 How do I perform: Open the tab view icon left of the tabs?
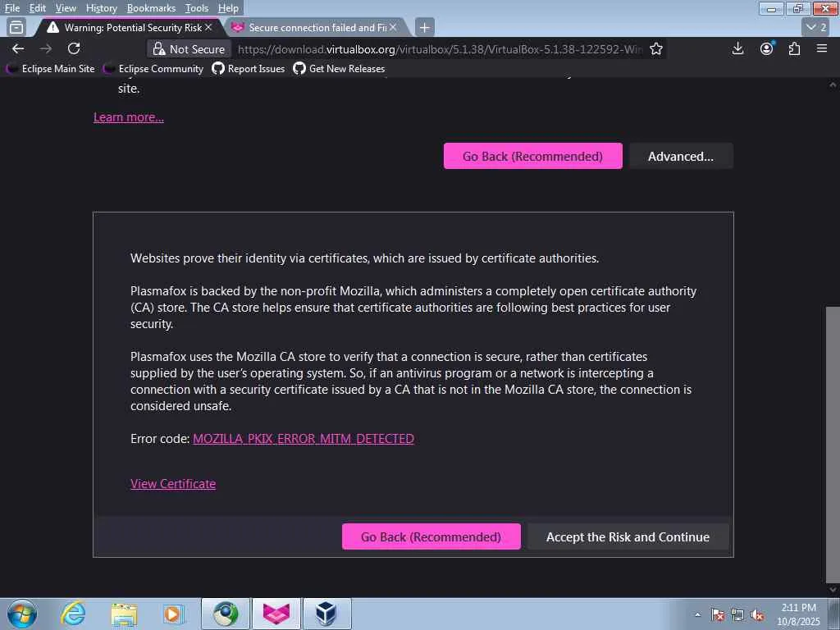click(x=16, y=27)
